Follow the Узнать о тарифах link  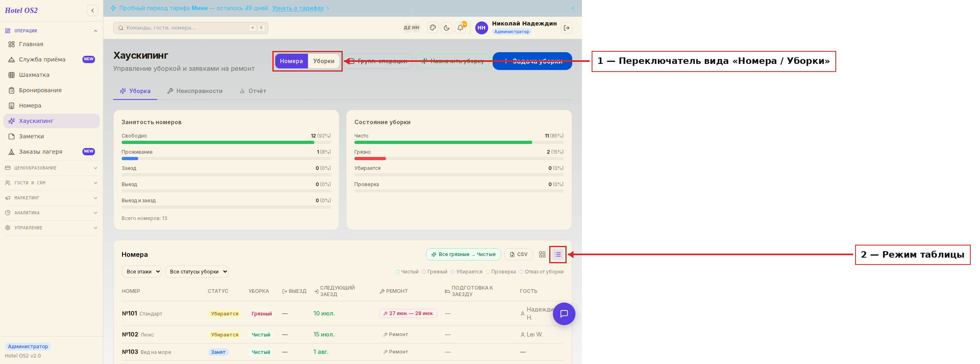(298, 8)
